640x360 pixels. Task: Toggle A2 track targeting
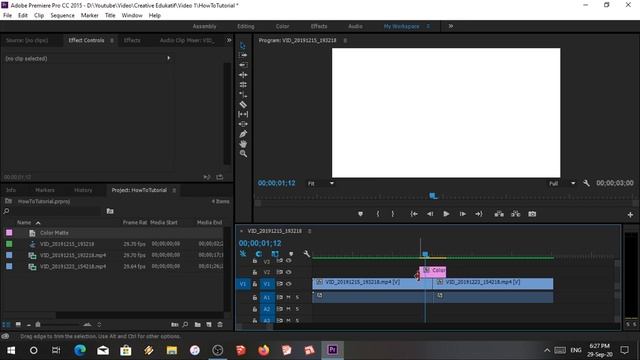(267, 309)
